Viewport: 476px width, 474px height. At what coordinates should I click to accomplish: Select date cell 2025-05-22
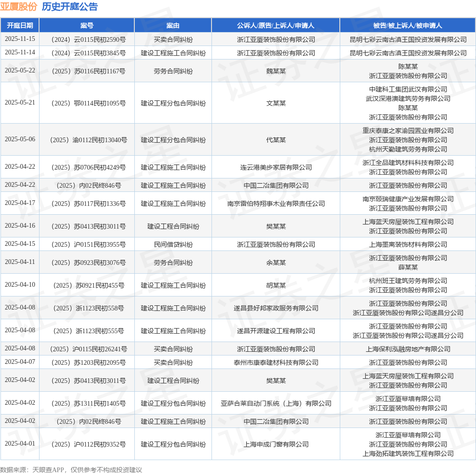(20, 70)
